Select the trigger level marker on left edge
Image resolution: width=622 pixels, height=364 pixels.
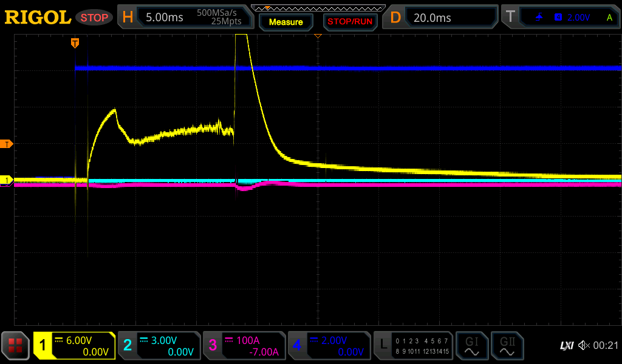pyautogui.click(x=7, y=144)
